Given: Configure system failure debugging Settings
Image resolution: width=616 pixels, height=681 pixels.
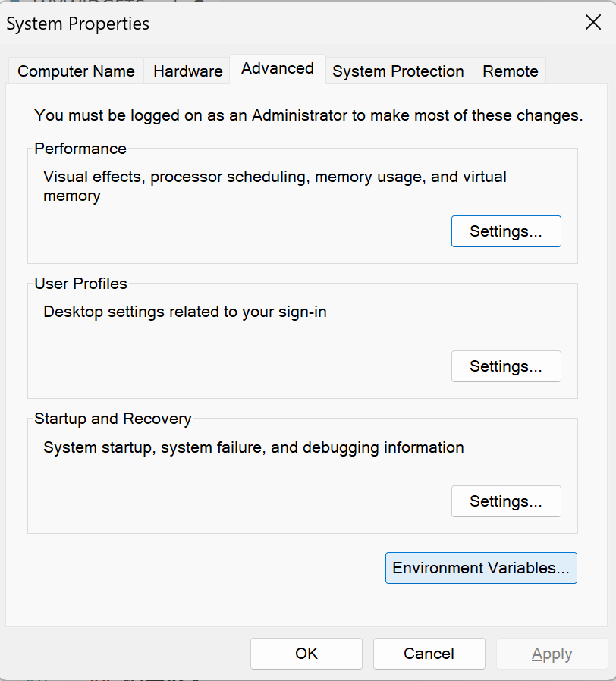Looking at the screenshot, I should click(506, 501).
